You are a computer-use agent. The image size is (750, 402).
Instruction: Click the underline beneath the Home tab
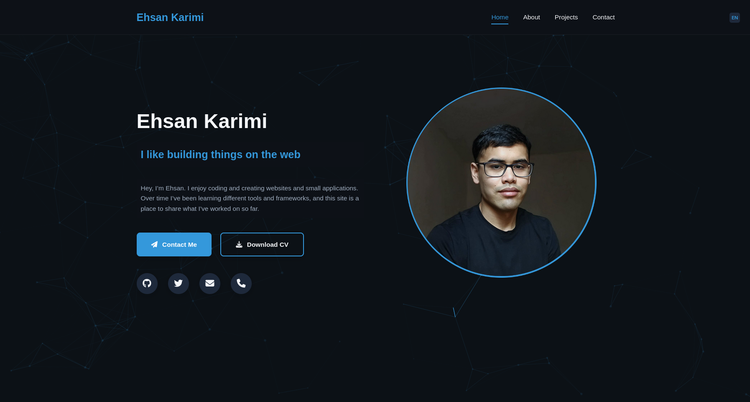(499, 24)
